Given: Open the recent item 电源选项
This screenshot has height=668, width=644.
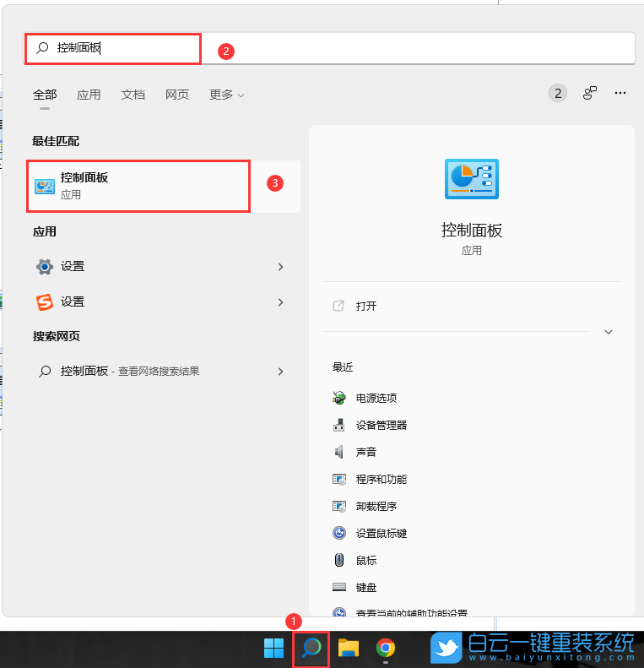Looking at the screenshot, I should [x=376, y=398].
